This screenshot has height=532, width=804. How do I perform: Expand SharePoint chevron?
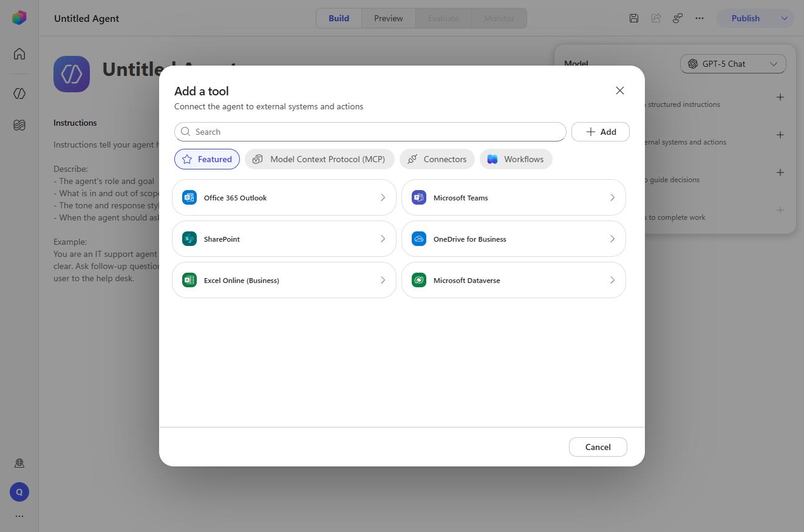click(383, 239)
